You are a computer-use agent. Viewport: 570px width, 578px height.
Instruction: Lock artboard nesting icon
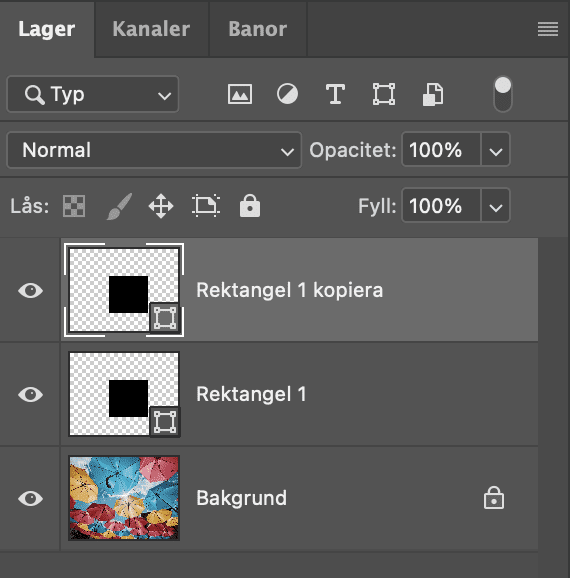(x=206, y=206)
